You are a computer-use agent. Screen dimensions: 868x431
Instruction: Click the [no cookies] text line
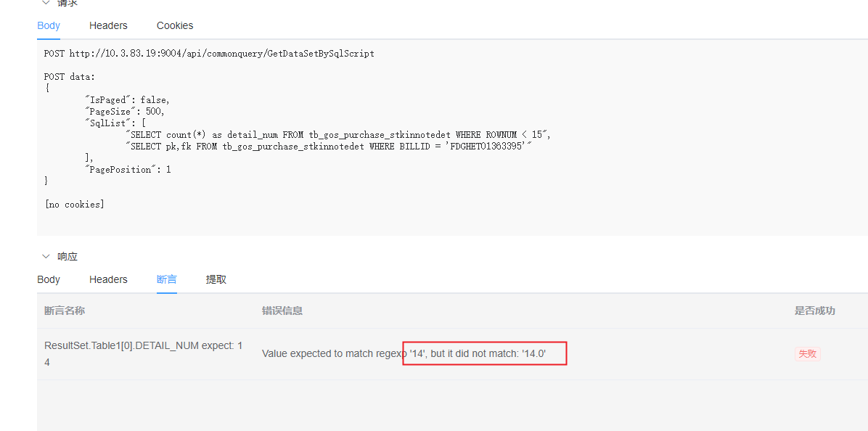[x=74, y=204]
